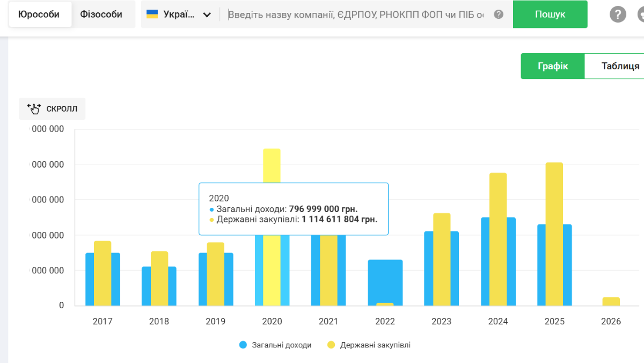This screenshot has height=363, width=644.
Task: Expand the country dropdown chevron
Action: click(207, 15)
